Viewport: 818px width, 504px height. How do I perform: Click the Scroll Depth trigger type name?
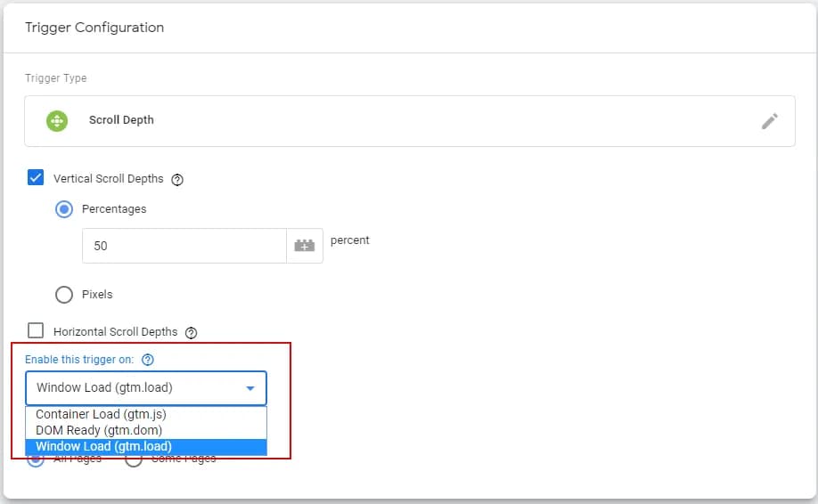point(121,120)
